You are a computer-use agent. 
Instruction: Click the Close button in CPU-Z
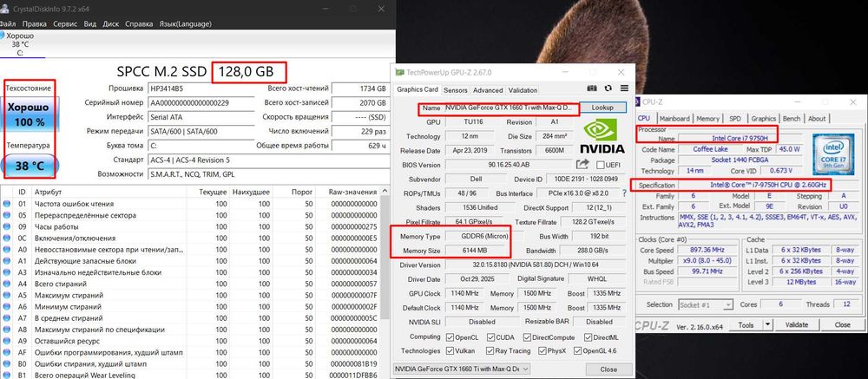tap(842, 324)
